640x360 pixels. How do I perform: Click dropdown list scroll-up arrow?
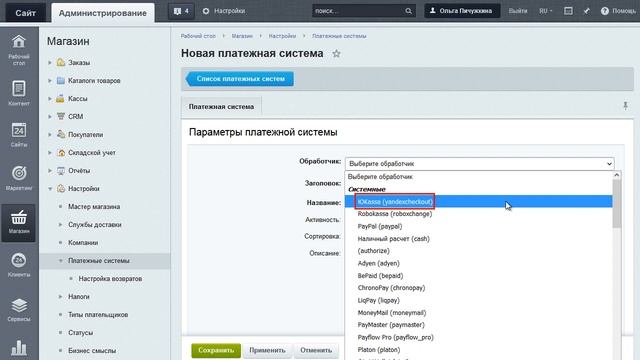617,175
